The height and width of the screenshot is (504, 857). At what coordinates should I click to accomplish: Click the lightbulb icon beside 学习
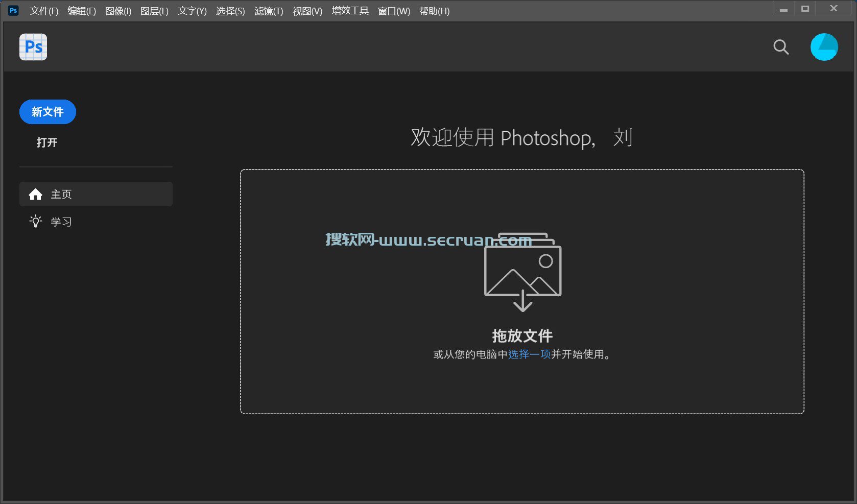35,221
